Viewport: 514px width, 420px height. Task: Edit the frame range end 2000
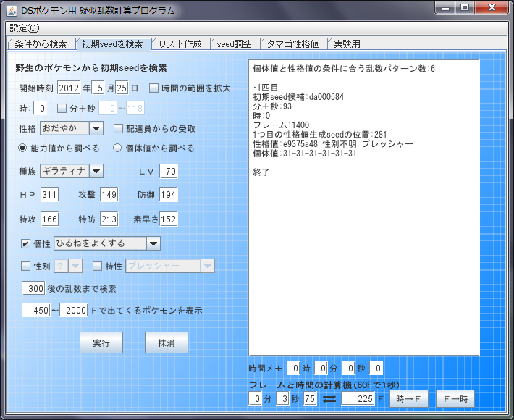tap(74, 310)
